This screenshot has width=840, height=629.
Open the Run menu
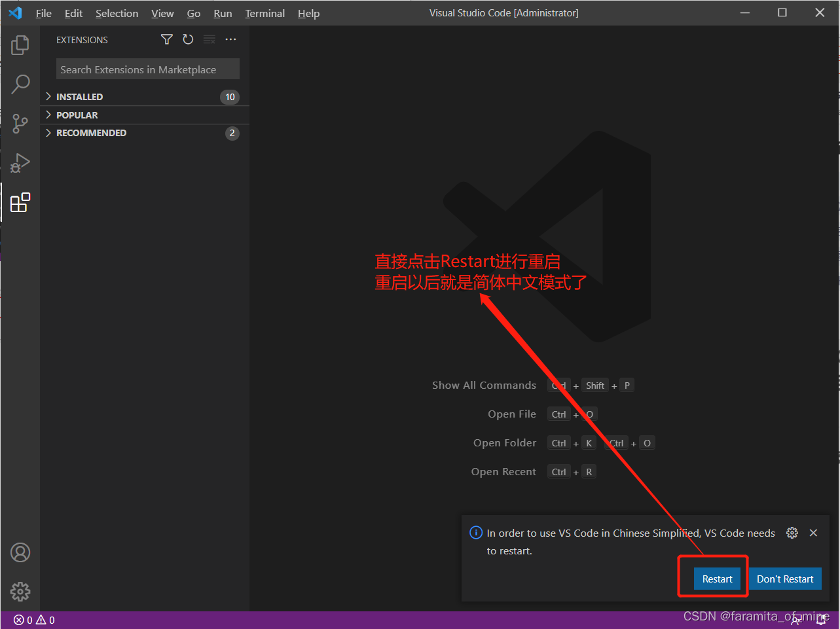pyautogui.click(x=223, y=13)
